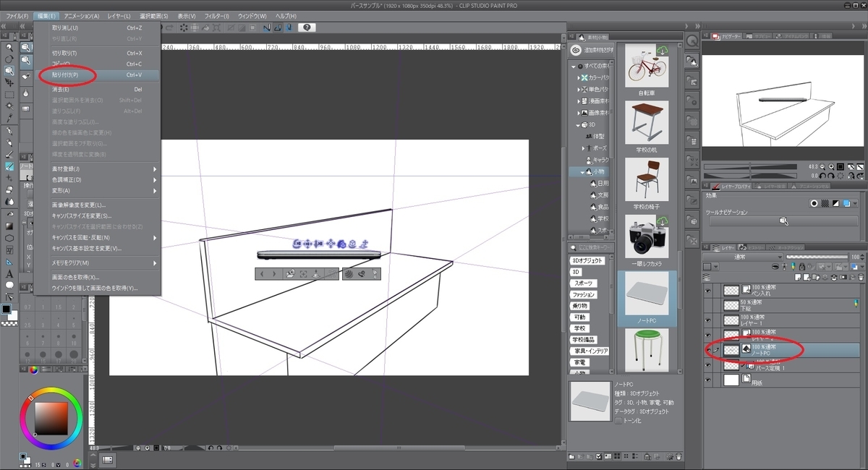Pick a hue on the color wheel ring

[51, 390]
